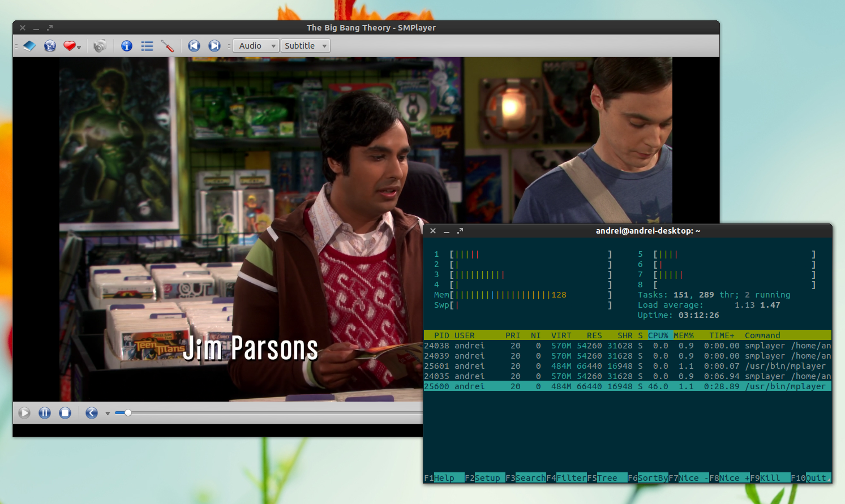The width and height of the screenshot is (845, 504).
Task: Minimize the SMPlayer window
Action: tap(36, 28)
